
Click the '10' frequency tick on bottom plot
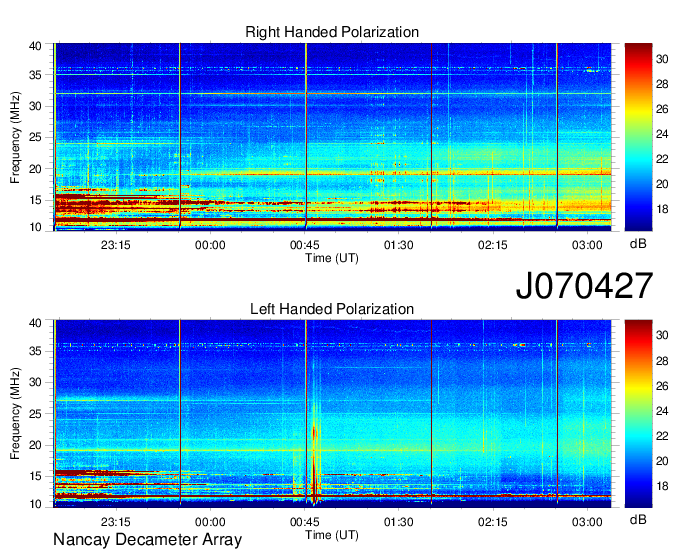point(35,504)
